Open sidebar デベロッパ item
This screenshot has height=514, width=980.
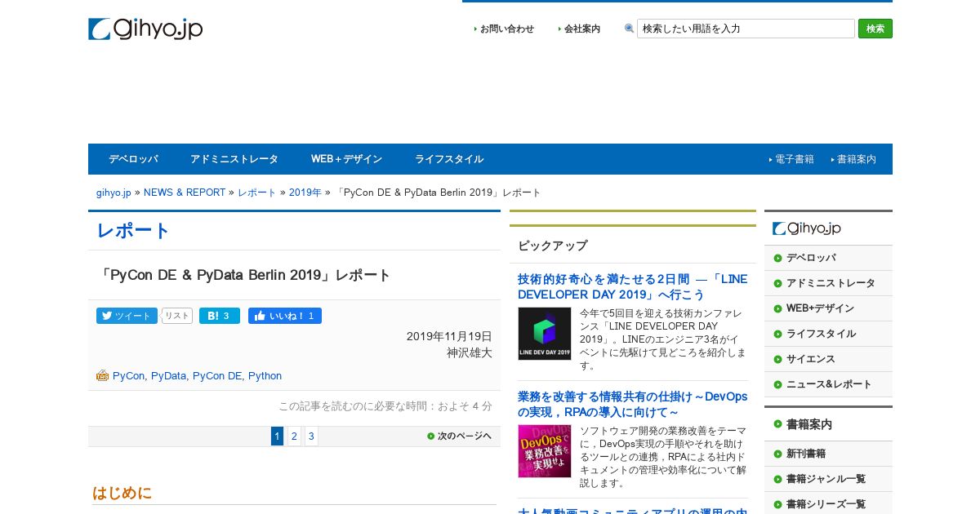(x=828, y=258)
